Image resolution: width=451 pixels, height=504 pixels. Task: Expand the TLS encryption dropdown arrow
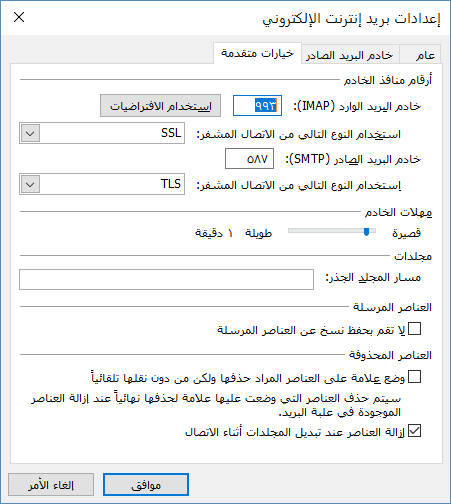pos(31,184)
